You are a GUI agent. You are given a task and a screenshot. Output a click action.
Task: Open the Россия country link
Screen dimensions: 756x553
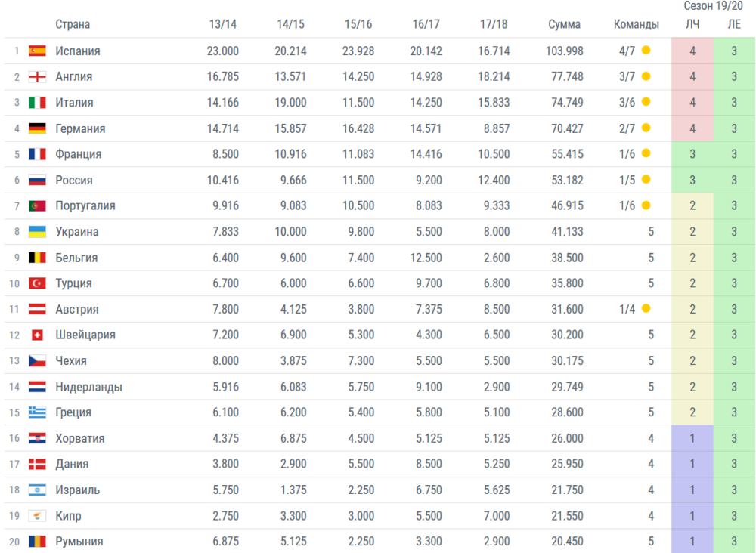click(x=74, y=180)
